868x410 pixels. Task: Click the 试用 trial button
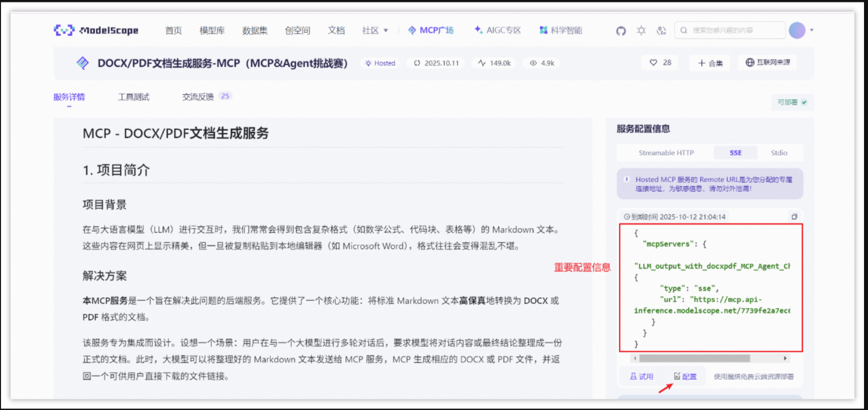point(642,376)
